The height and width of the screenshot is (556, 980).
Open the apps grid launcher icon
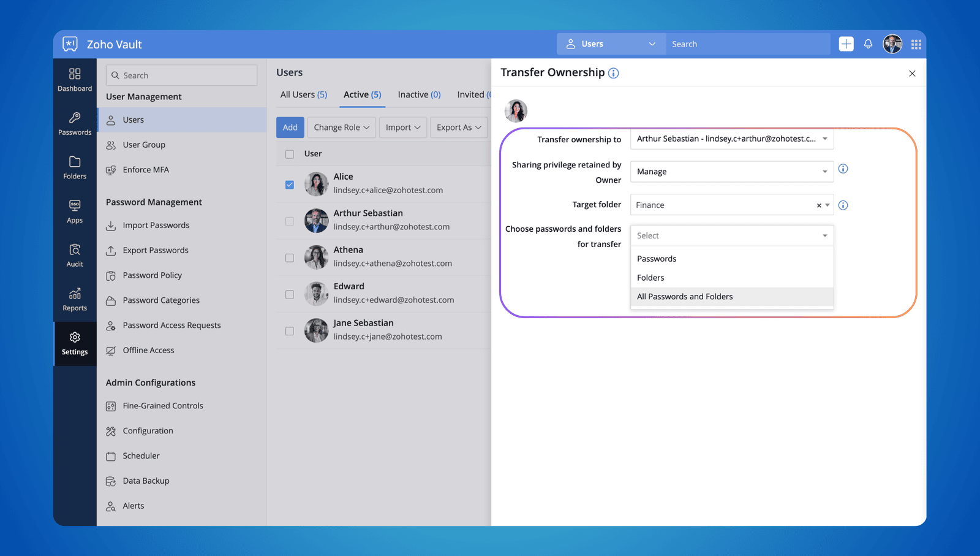(916, 44)
